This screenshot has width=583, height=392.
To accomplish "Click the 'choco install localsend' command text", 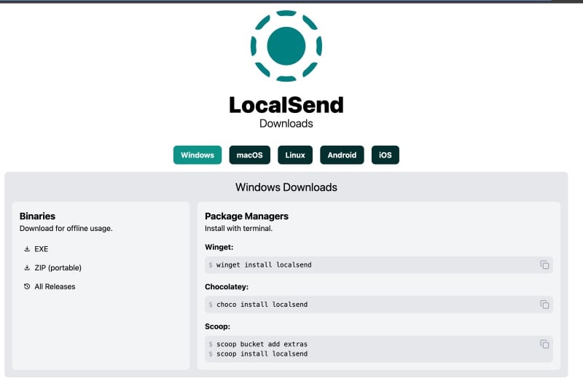I will (262, 305).
